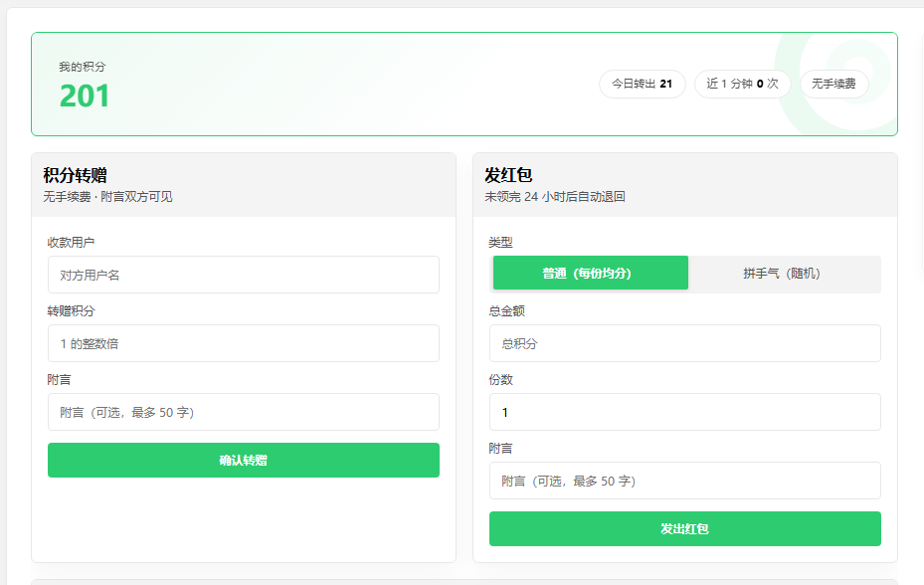Click the 我的积分 label
924x585 pixels.
click(x=82, y=67)
